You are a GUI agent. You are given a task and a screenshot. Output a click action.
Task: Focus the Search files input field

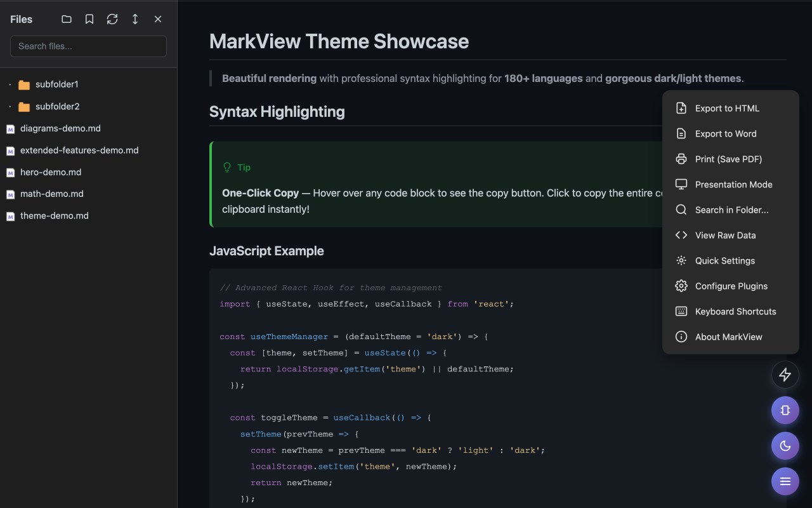[x=88, y=46]
